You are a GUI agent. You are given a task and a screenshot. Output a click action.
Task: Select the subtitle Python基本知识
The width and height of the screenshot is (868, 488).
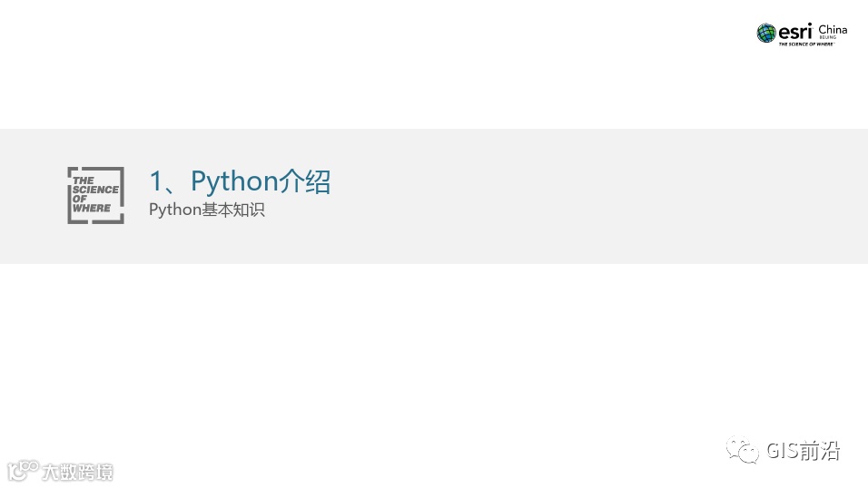(x=207, y=210)
